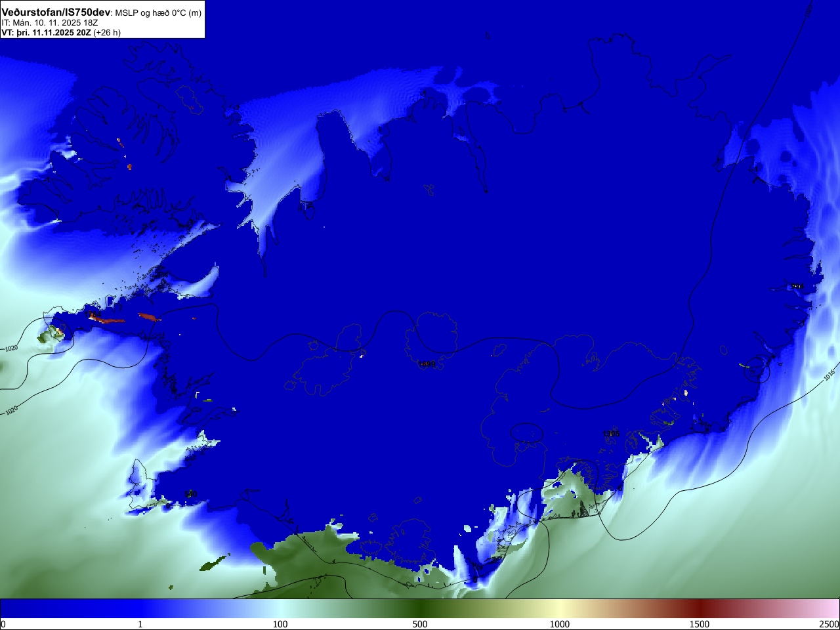Click the legend tick label '2500'
The image size is (840, 630).
pos(829,624)
